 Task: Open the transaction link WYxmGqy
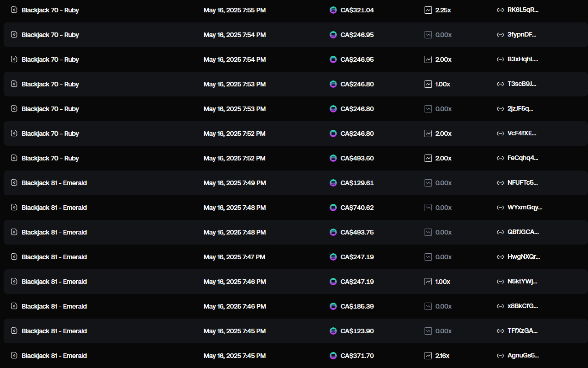pyautogui.click(x=525, y=208)
